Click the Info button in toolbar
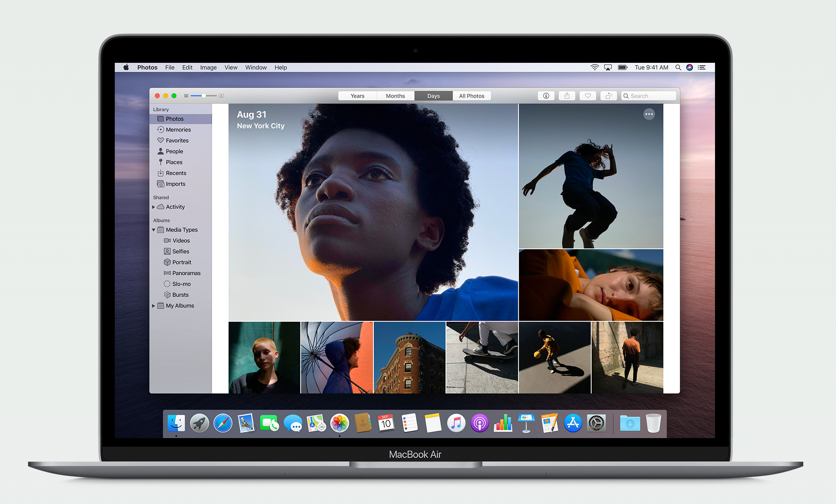 pyautogui.click(x=546, y=96)
